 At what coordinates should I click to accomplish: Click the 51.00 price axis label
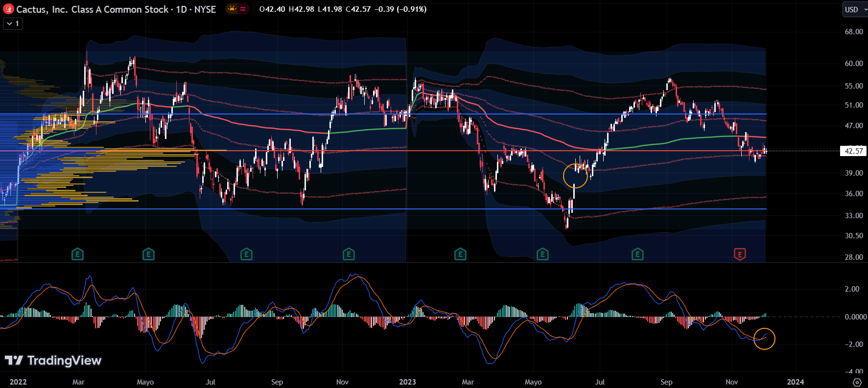coord(854,105)
